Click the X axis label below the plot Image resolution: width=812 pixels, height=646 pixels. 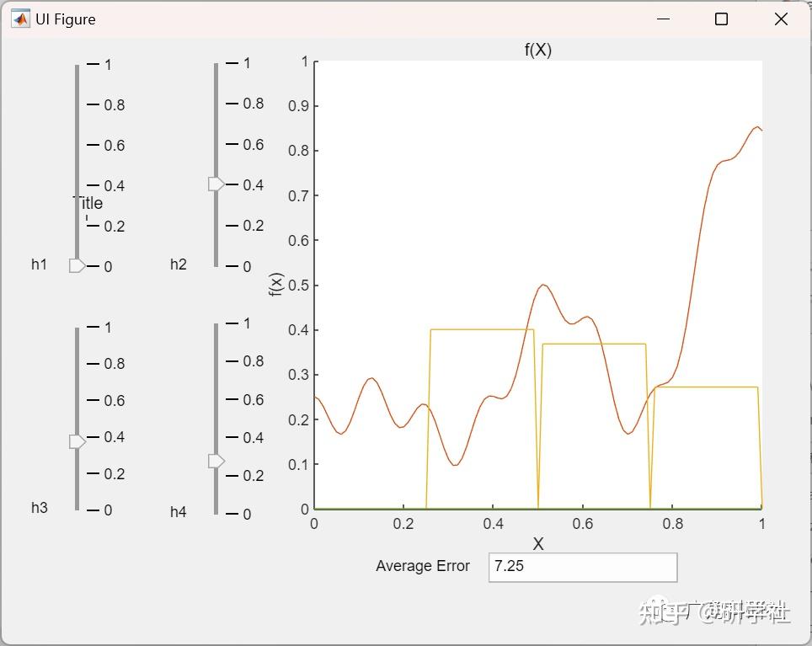pyautogui.click(x=537, y=544)
